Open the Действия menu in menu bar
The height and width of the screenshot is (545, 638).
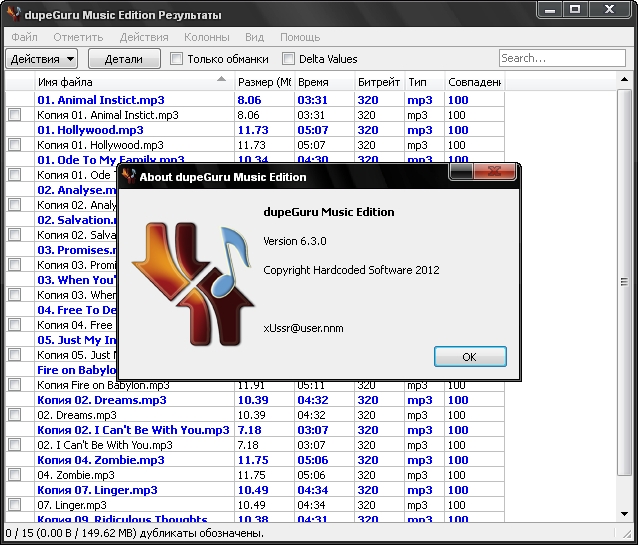coord(144,37)
